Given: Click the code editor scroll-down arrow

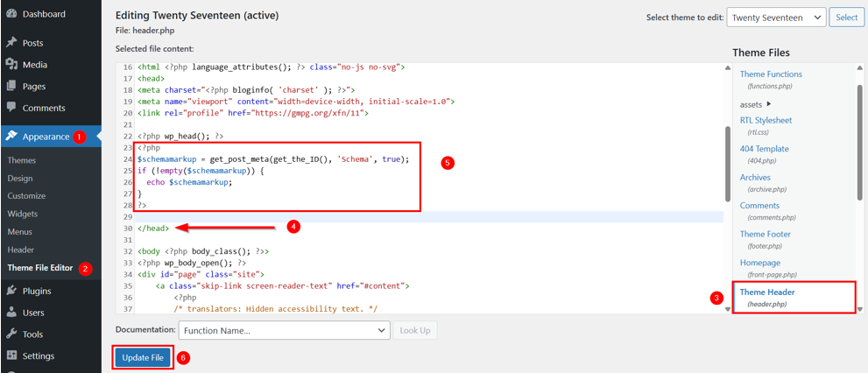Looking at the screenshot, I should [727, 309].
